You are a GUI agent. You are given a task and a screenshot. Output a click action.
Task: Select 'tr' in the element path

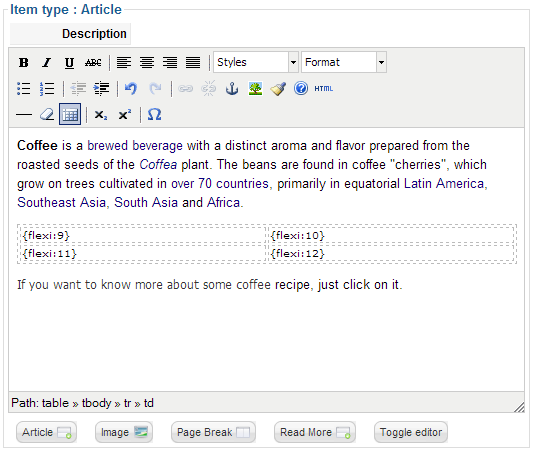127,404
